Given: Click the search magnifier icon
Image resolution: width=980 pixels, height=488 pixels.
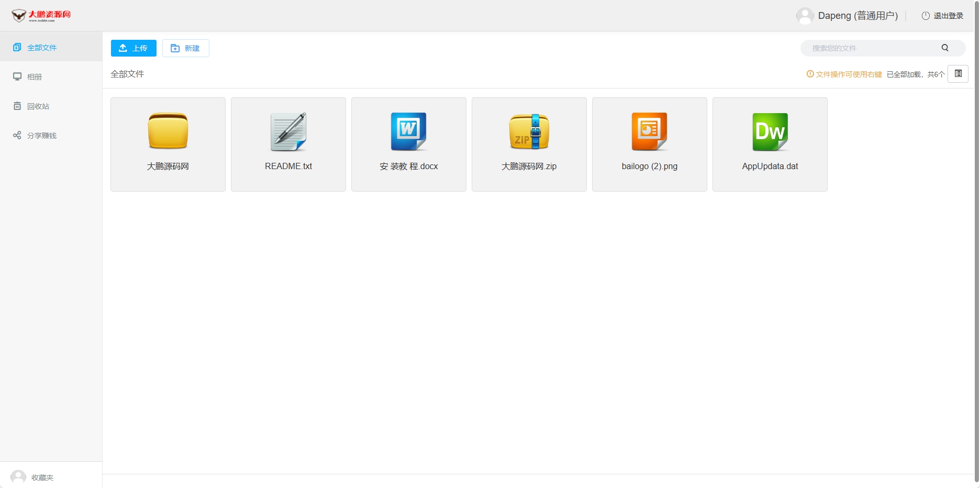Looking at the screenshot, I should 945,48.
